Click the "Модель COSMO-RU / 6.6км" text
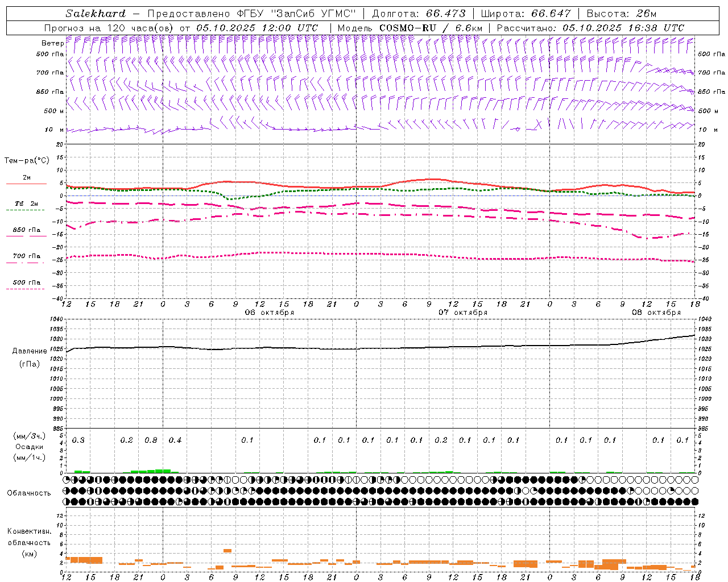728x582 pixels. coord(410,28)
